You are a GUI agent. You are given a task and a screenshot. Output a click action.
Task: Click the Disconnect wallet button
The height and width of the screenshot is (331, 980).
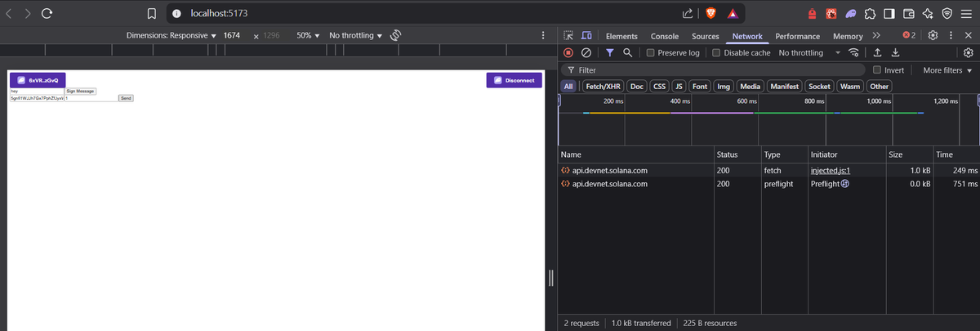click(x=514, y=80)
